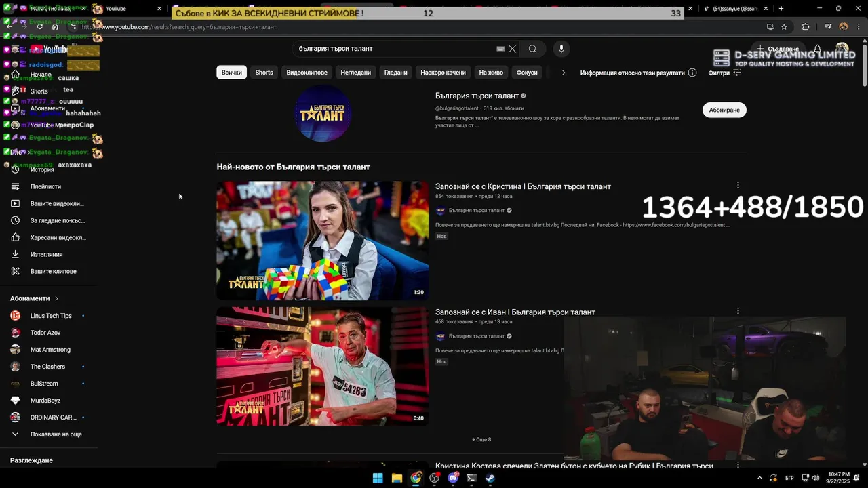Switch БГР keyboard language in tray
Viewport: 868px width, 488px height.
[789, 478]
